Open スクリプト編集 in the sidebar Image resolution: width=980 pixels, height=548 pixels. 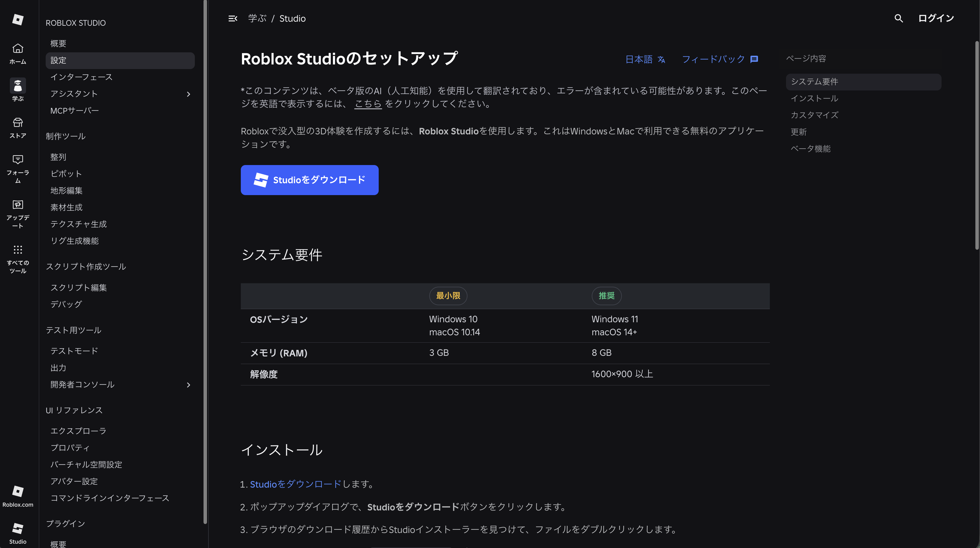click(78, 288)
